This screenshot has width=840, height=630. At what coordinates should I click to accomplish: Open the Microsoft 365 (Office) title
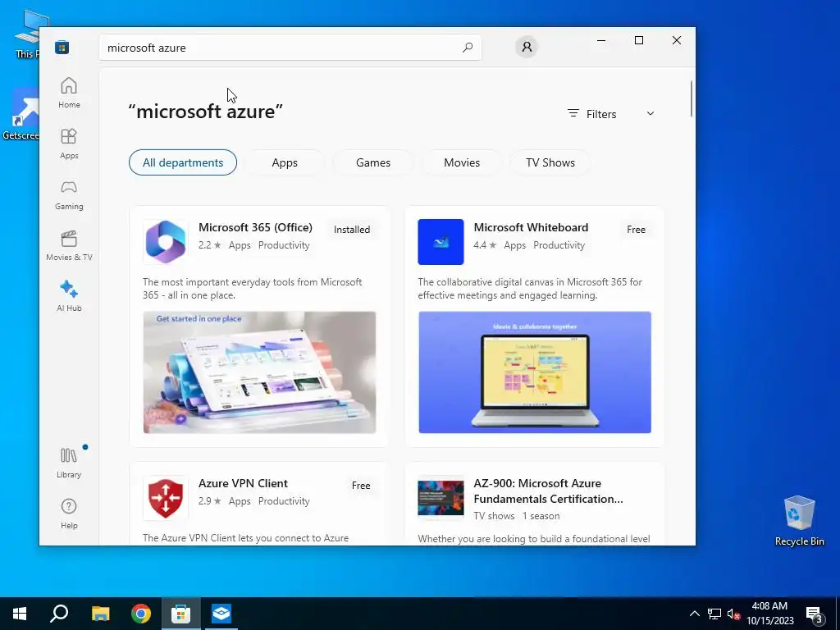256,227
